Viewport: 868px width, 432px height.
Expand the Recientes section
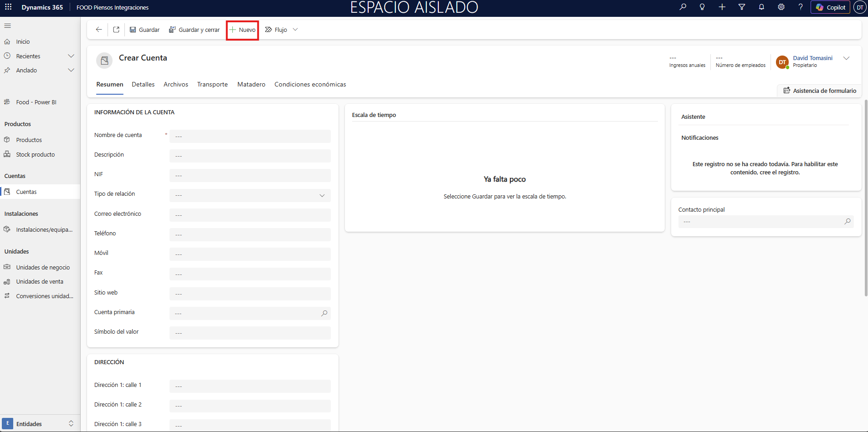[71, 56]
